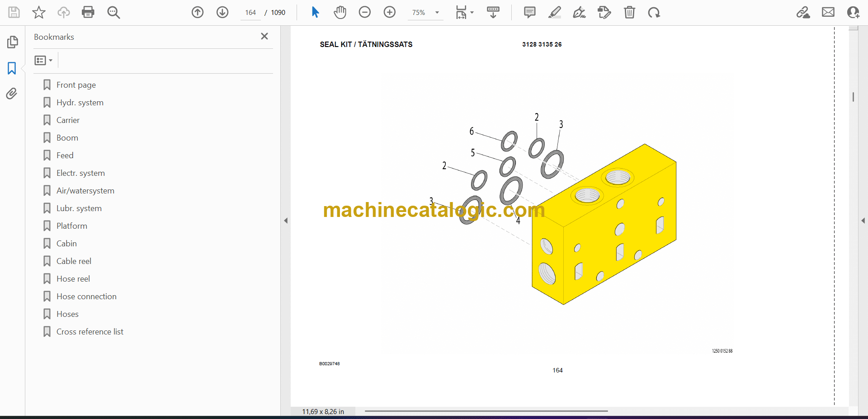Toggle the Bookmarks panel icon

(x=12, y=68)
